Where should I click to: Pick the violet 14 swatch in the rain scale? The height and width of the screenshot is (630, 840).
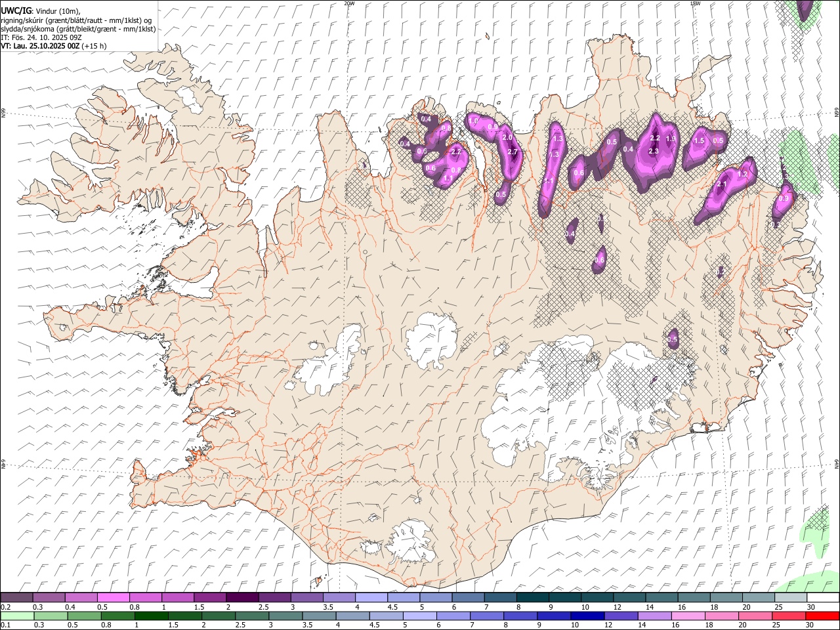[654, 616]
